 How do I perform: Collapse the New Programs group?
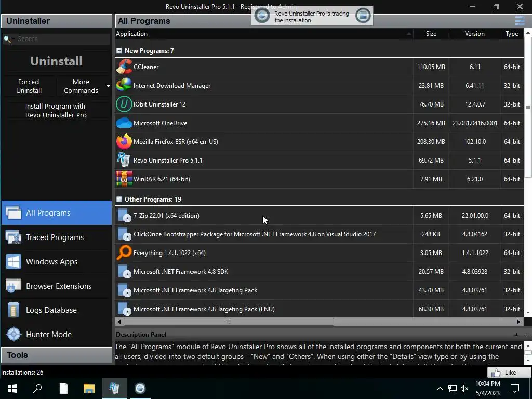(119, 50)
